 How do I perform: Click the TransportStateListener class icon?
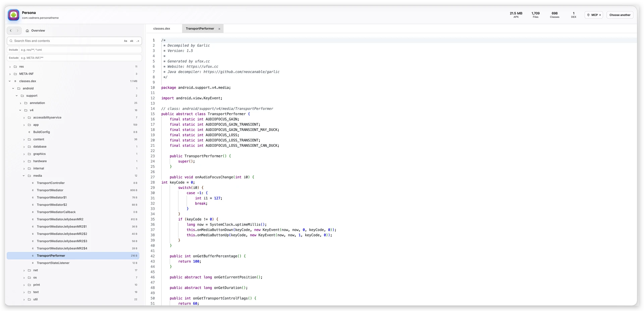[x=33, y=263]
